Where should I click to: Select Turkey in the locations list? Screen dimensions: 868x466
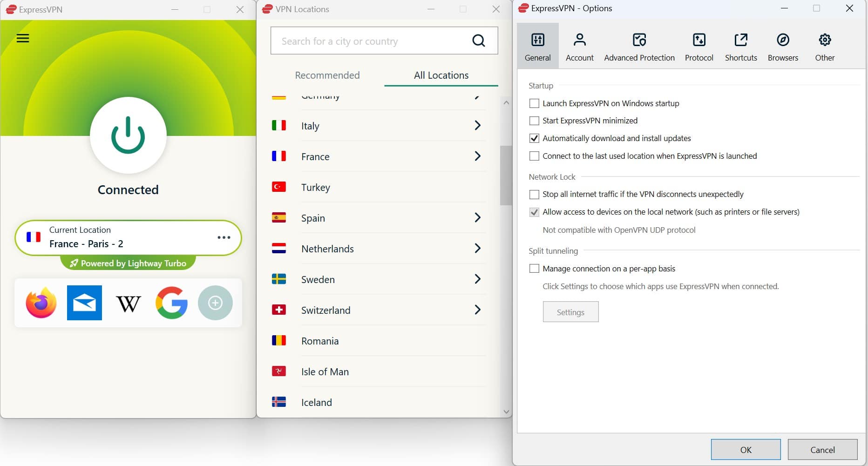(x=379, y=187)
